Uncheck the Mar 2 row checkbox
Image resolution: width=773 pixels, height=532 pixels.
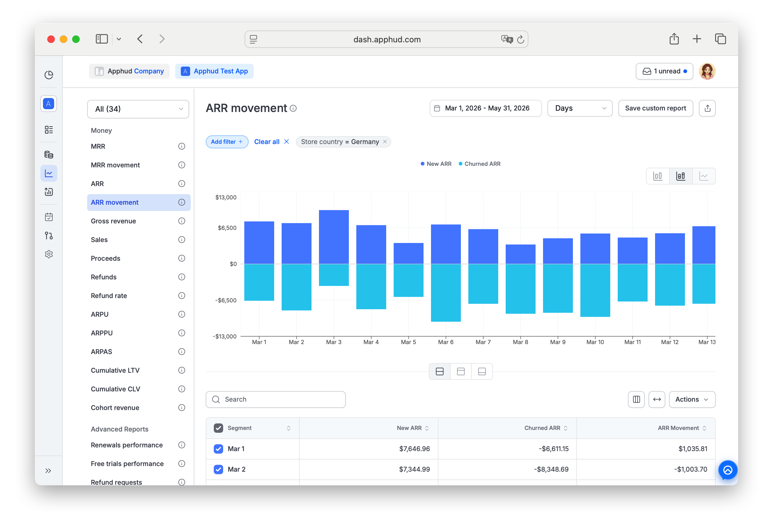218,469
